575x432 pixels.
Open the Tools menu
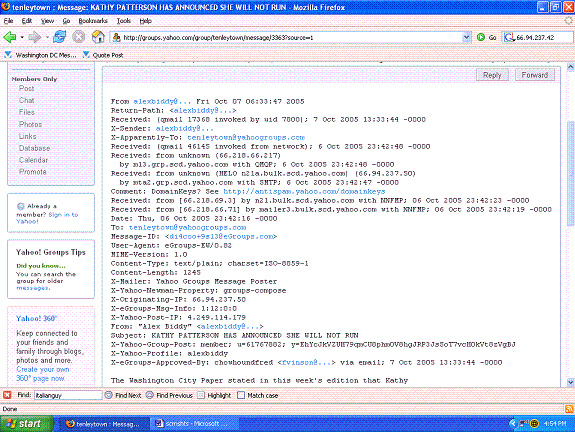pos(124,21)
